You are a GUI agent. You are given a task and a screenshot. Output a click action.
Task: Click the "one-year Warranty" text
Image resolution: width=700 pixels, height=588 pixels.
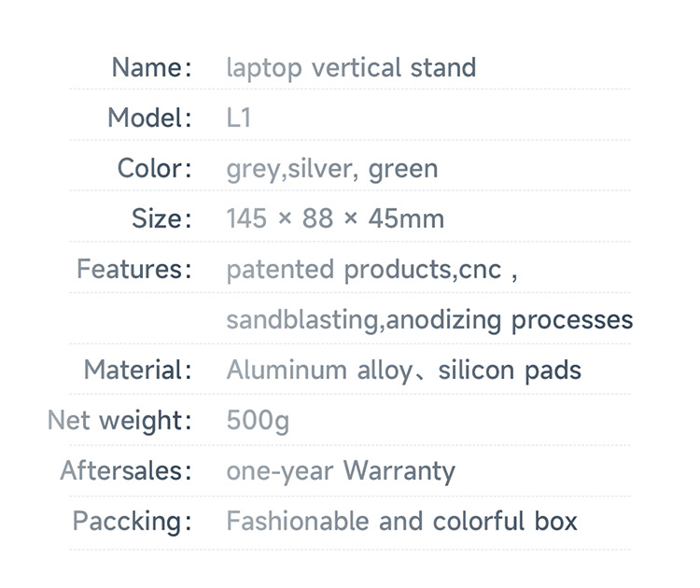(x=341, y=470)
